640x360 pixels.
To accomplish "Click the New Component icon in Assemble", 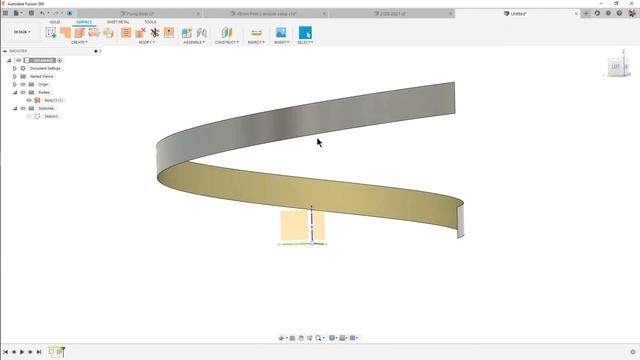I will pyautogui.click(x=187, y=33).
